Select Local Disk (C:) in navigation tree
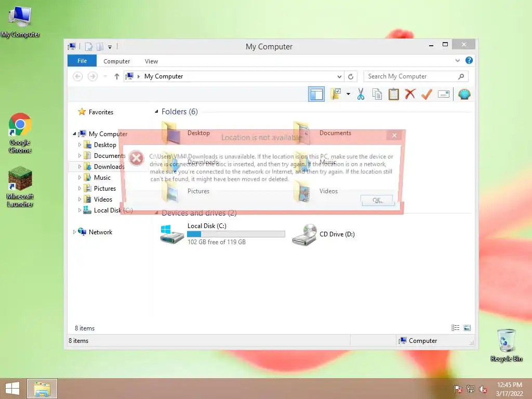Image resolution: width=532 pixels, height=399 pixels. [x=113, y=210]
